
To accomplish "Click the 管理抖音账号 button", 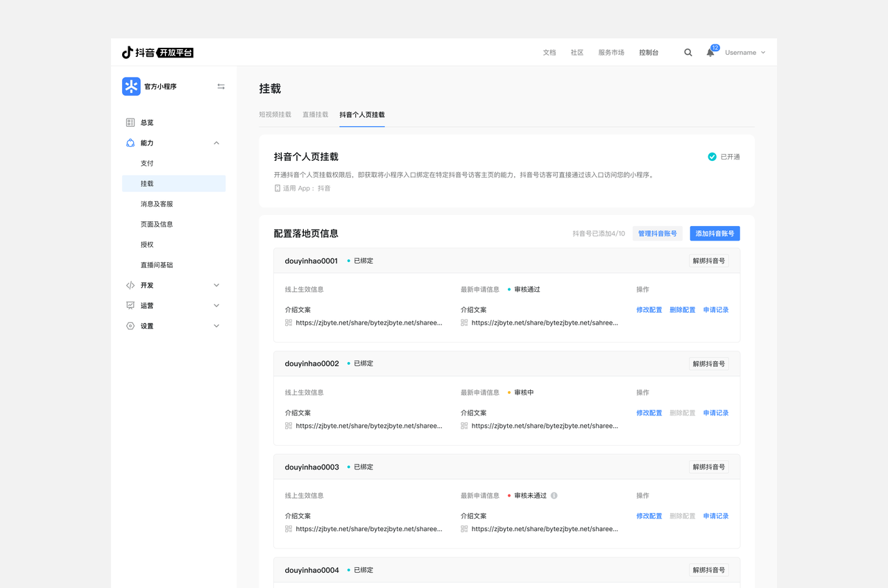I will (658, 234).
